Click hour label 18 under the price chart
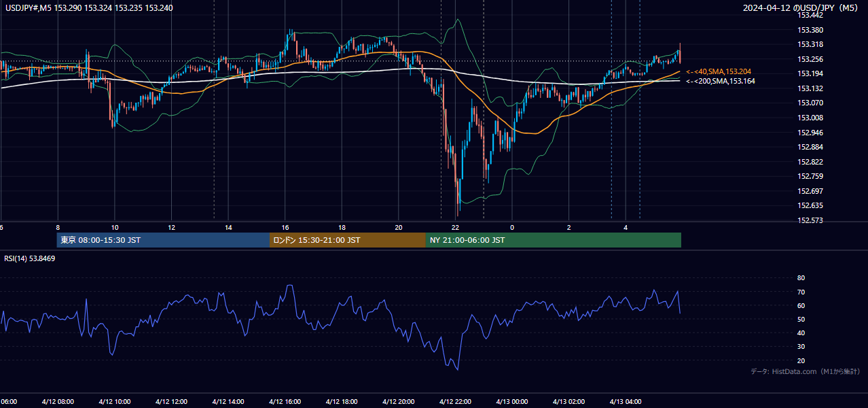The width and height of the screenshot is (868, 408). (x=342, y=228)
